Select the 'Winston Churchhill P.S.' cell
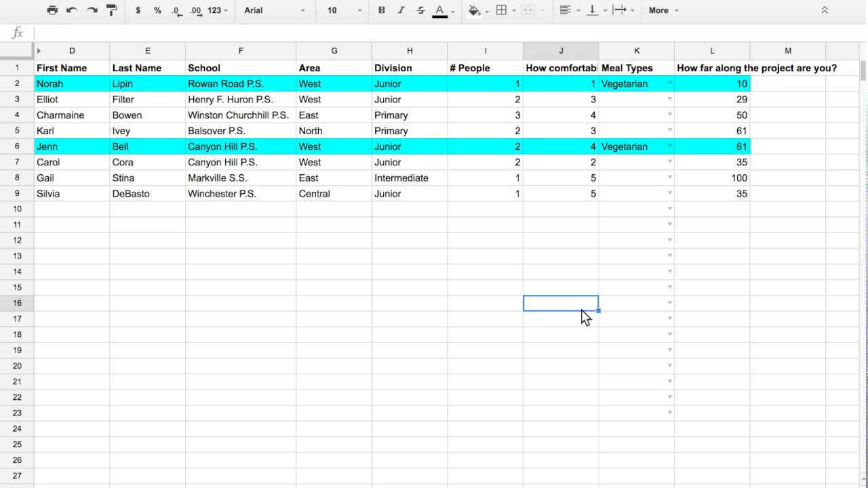Image resolution: width=868 pixels, height=488 pixels. click(241, 115)
